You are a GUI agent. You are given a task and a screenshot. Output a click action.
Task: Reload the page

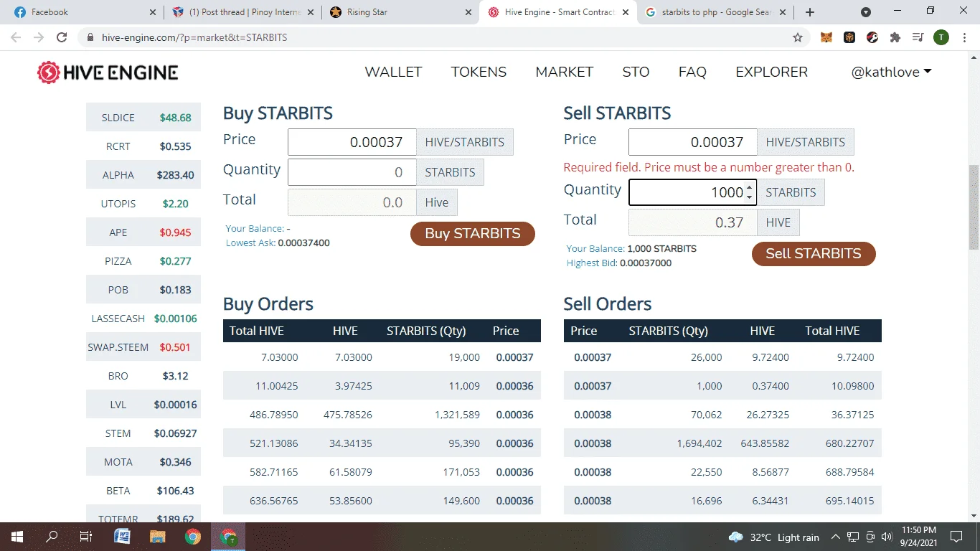pyautogui.click(x=62, y=37)
